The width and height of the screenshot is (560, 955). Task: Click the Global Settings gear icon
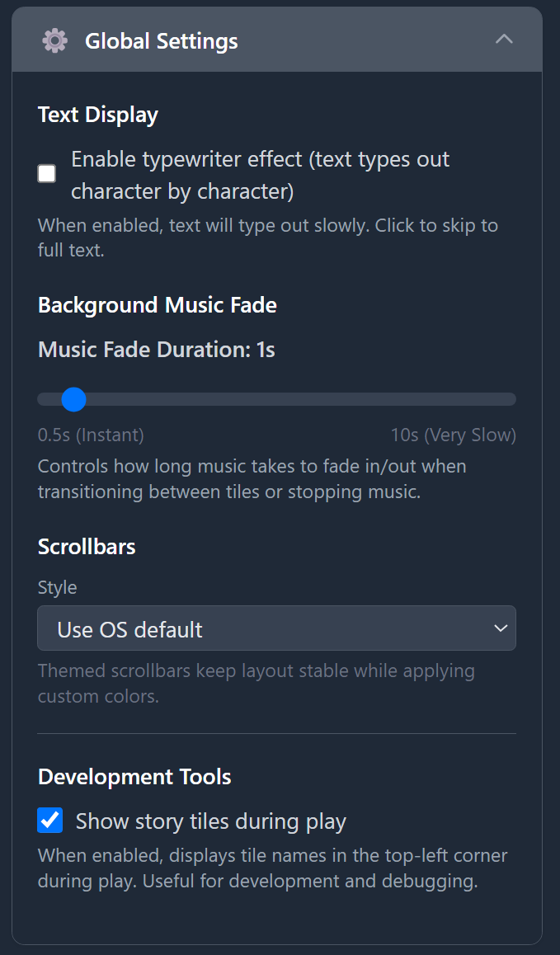(55, 40)
